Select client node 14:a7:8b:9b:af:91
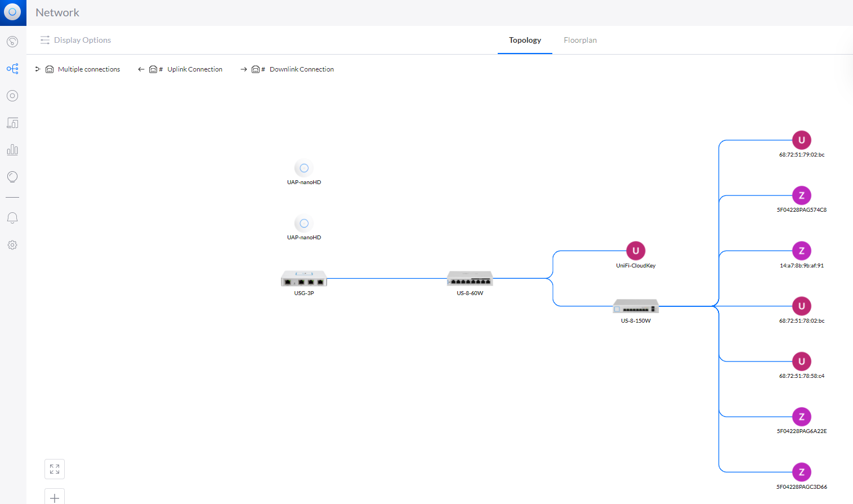853x504 pixels. click(x=802, y=251)
